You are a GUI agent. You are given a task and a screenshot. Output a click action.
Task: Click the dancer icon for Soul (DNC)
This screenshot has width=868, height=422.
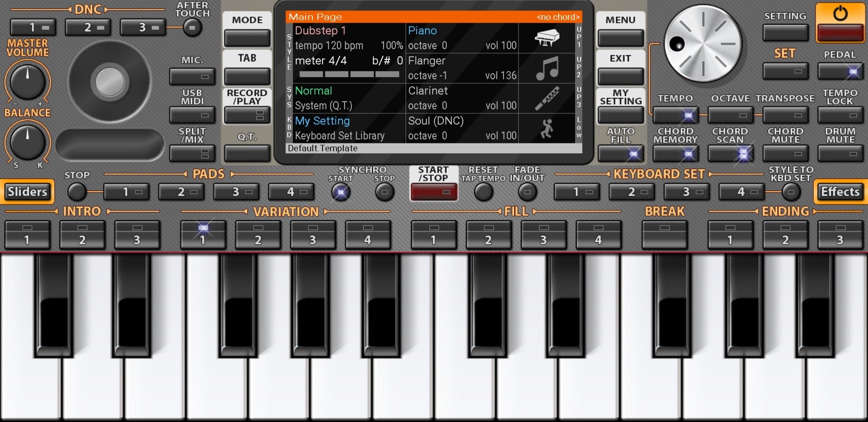coord(547,129)
